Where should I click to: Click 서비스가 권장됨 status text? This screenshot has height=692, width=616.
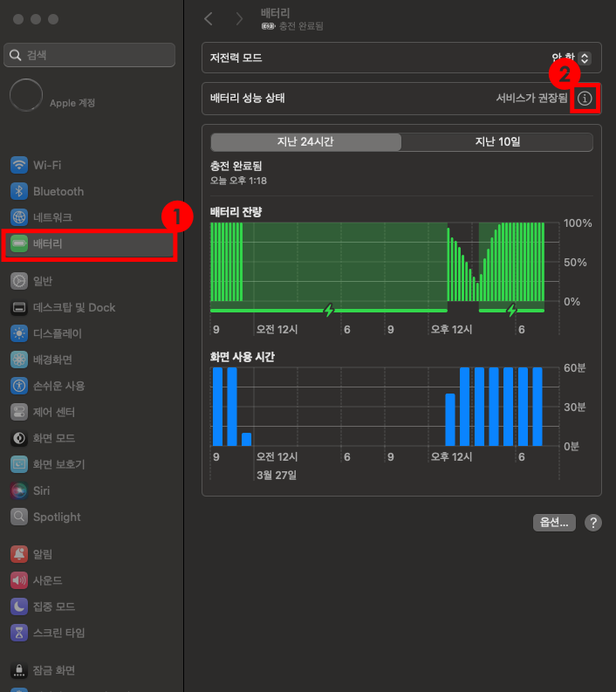pyautogui.click(x=531, y=98)
